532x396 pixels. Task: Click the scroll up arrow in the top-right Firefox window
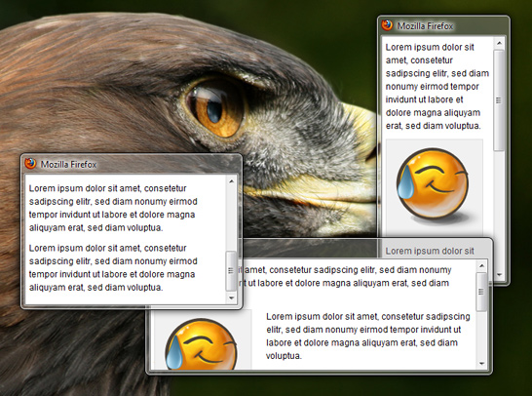[x=499, y=43]
